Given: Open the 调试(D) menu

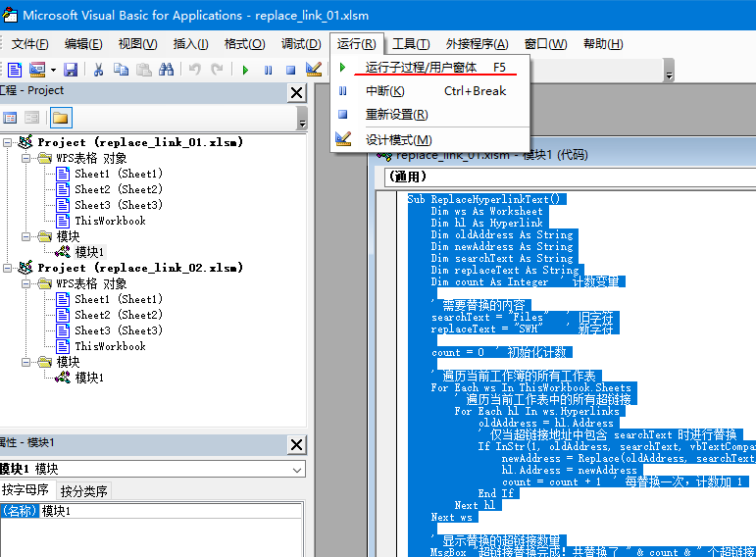Looking at the screenshot, I should point(301,44).
